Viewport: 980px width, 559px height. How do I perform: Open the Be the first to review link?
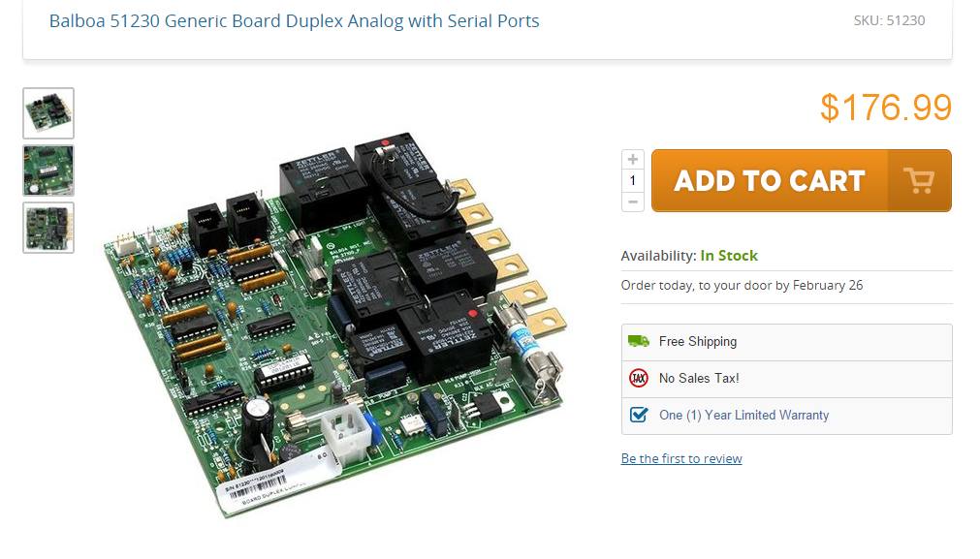click(x=681, y=458)
